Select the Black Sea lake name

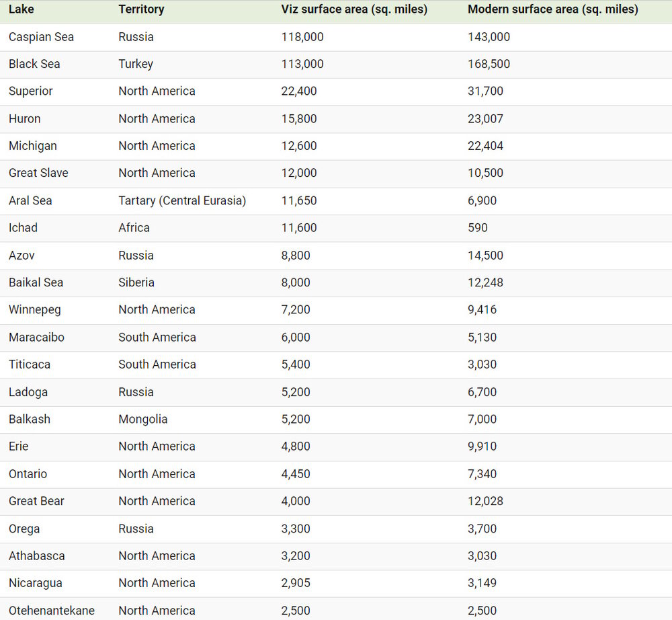(34, 64)
